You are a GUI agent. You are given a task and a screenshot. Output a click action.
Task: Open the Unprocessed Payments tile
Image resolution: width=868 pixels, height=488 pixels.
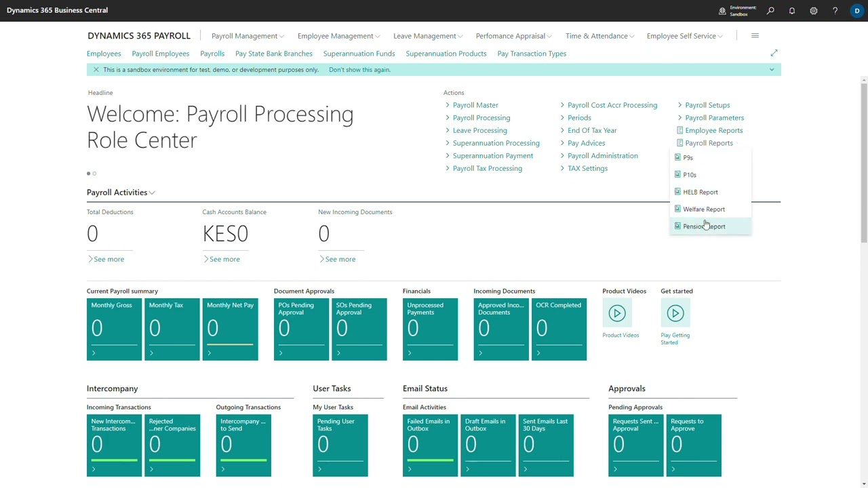click(x=430, y=329)
